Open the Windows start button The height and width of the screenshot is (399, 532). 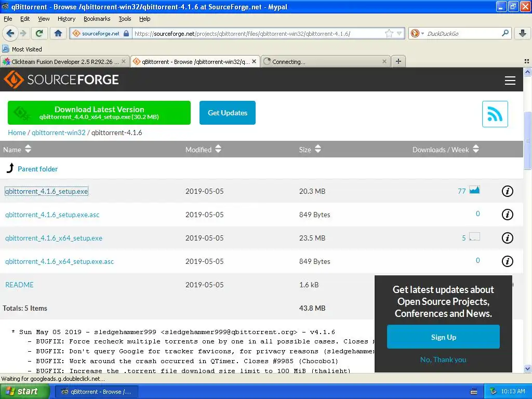pos(25,391)
